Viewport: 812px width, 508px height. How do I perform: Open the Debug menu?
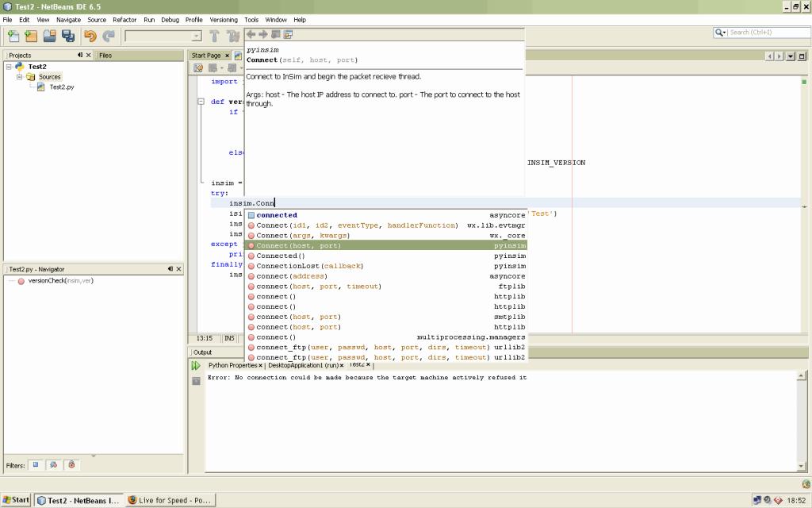coord(170,20)
